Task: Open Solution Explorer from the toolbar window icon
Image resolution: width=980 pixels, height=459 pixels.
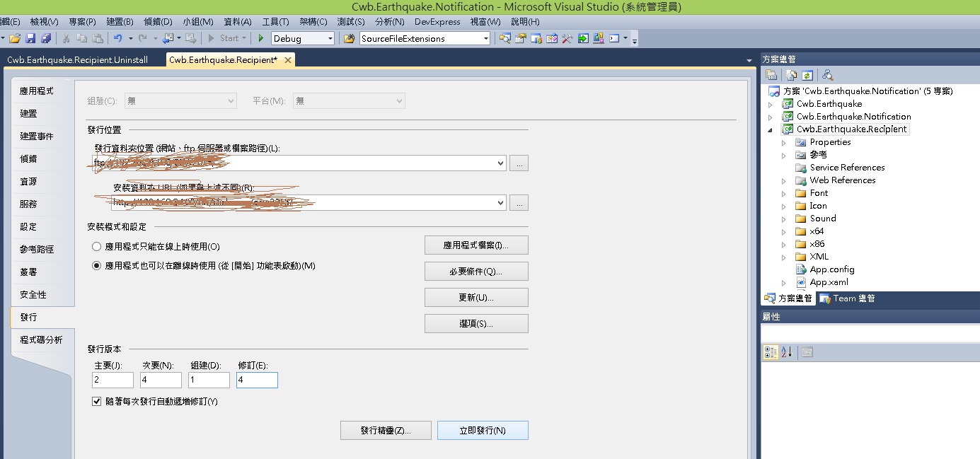Action: [x=505, y=38]
